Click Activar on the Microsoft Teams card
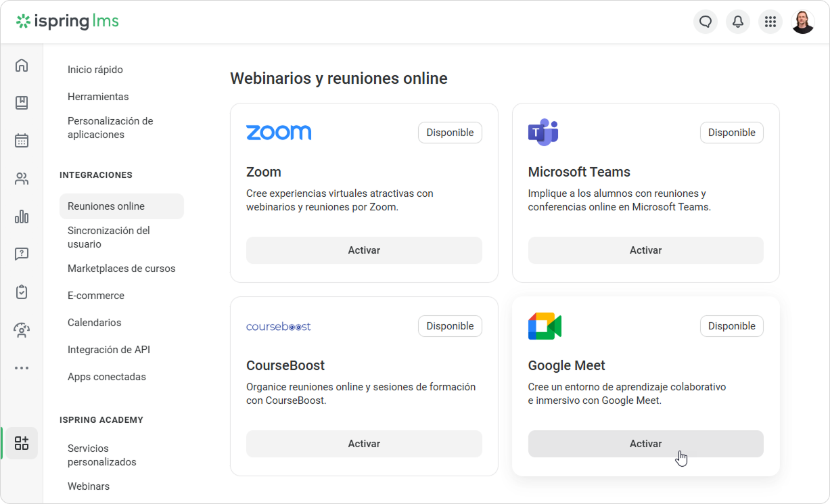 [645, 250]
